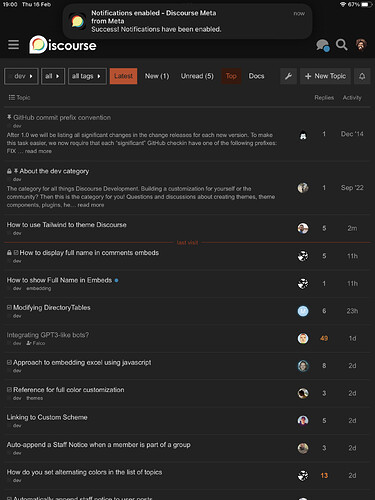View poster avatar on Linking to Custom Scheme row
The image size is (375, 500).
(x=303, y=421)
